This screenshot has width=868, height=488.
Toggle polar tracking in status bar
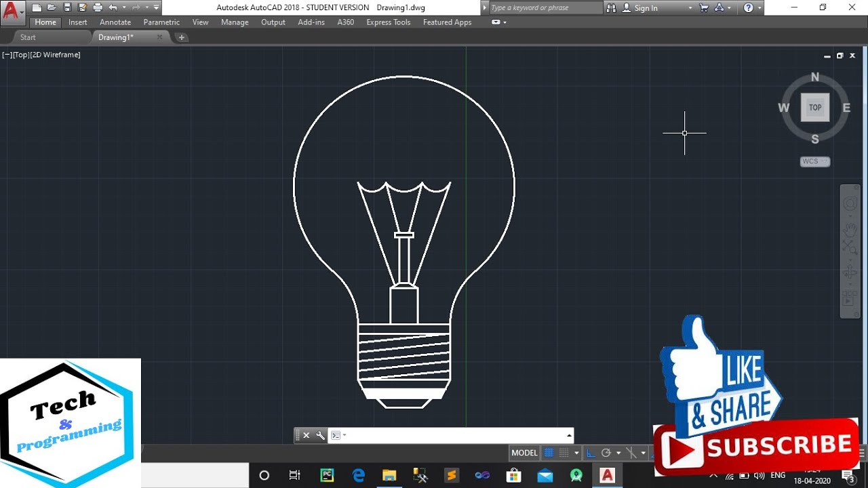point(606,453)
